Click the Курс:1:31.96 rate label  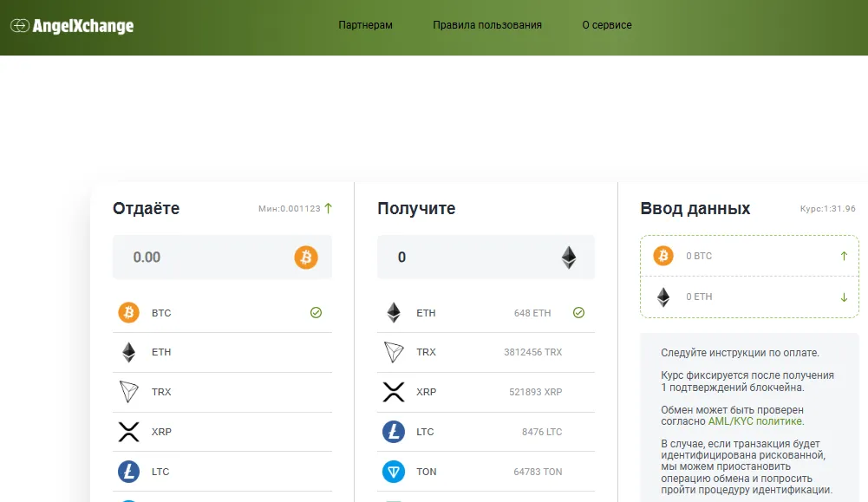(827, 209)
